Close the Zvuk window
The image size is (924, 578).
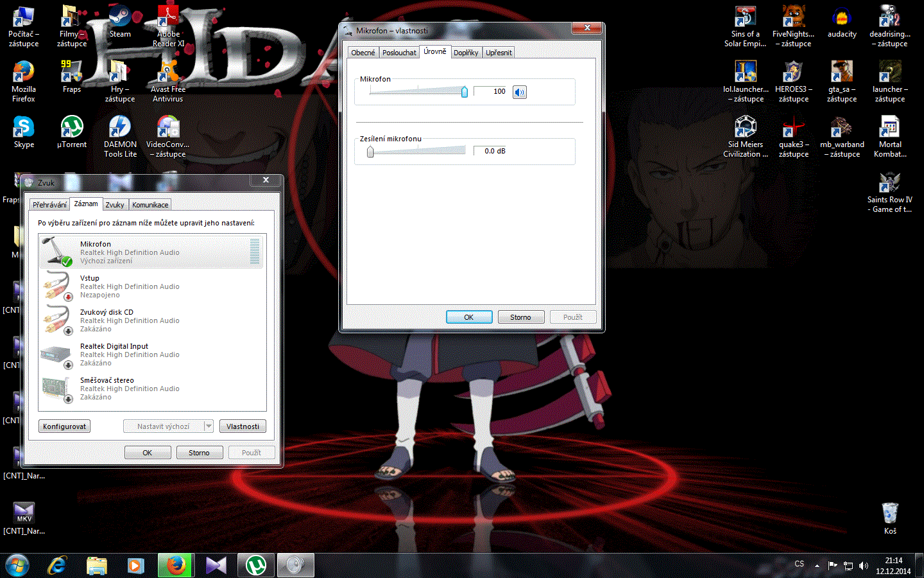pyautogui.click(x=266, y=180)
